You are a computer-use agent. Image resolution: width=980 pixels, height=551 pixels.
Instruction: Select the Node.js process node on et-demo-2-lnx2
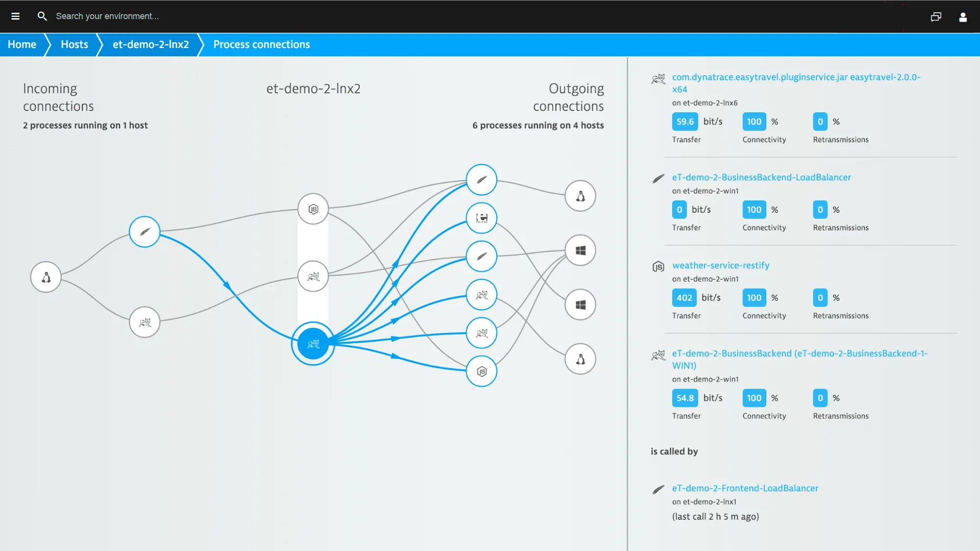(313, 209)
